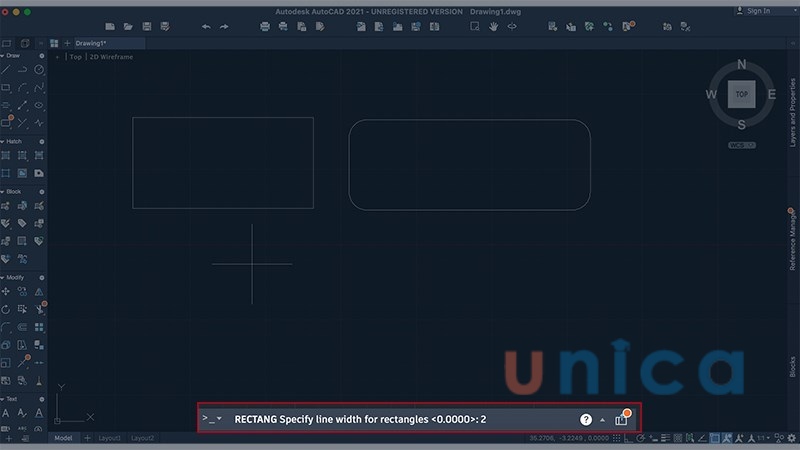Viewport: 800px width, 450px height.
Task: Expand command line history with up arrow
Action: 602,420
